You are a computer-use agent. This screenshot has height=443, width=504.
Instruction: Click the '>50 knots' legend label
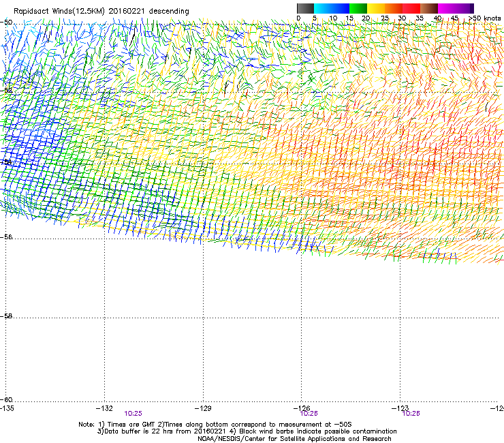coord(485,18)
